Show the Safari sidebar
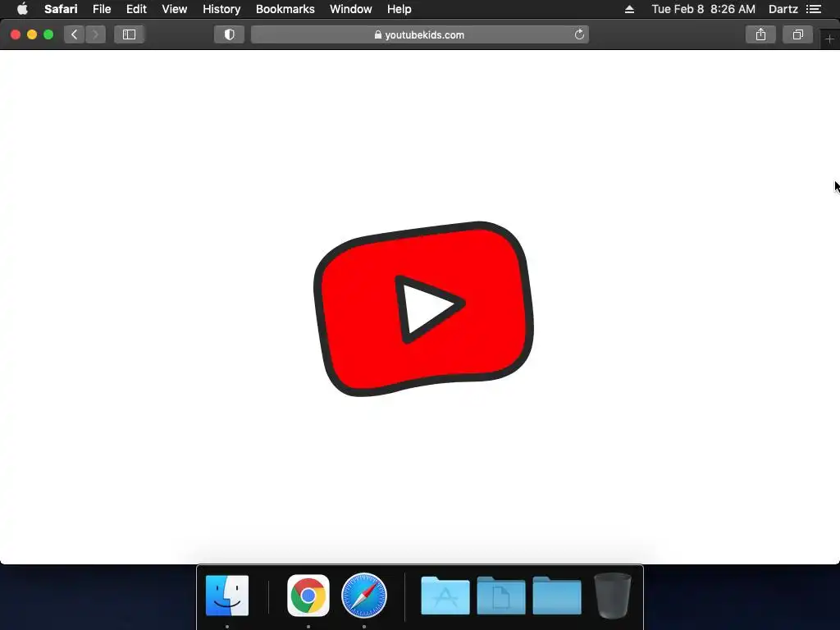 point(129,34)
